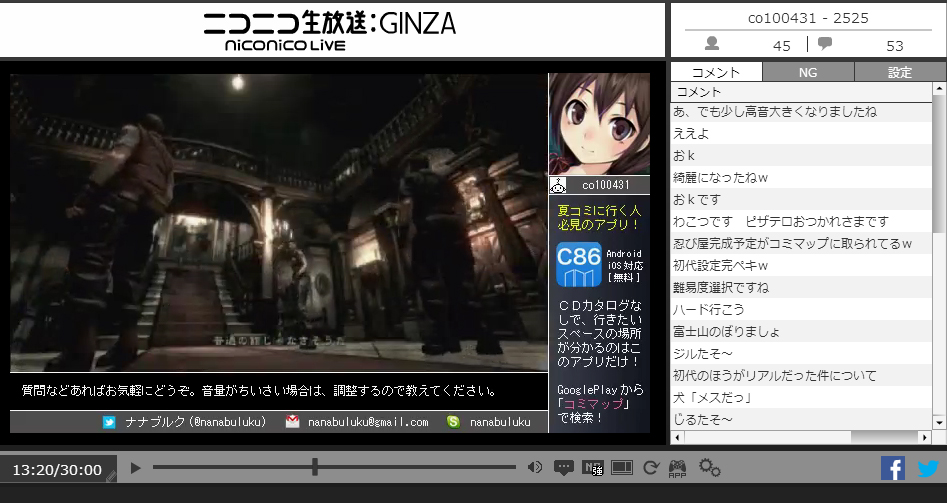The width and height of the screenshot is (947, 503).
Task: Open community link co100431 under avatar
Action: [x=606, y=185]
